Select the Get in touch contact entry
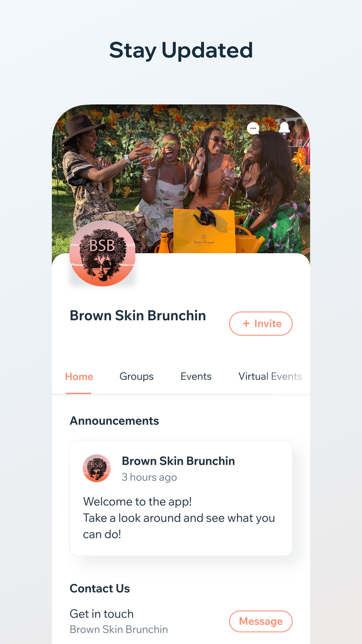The image size is (362, 644). click(119, 621)
